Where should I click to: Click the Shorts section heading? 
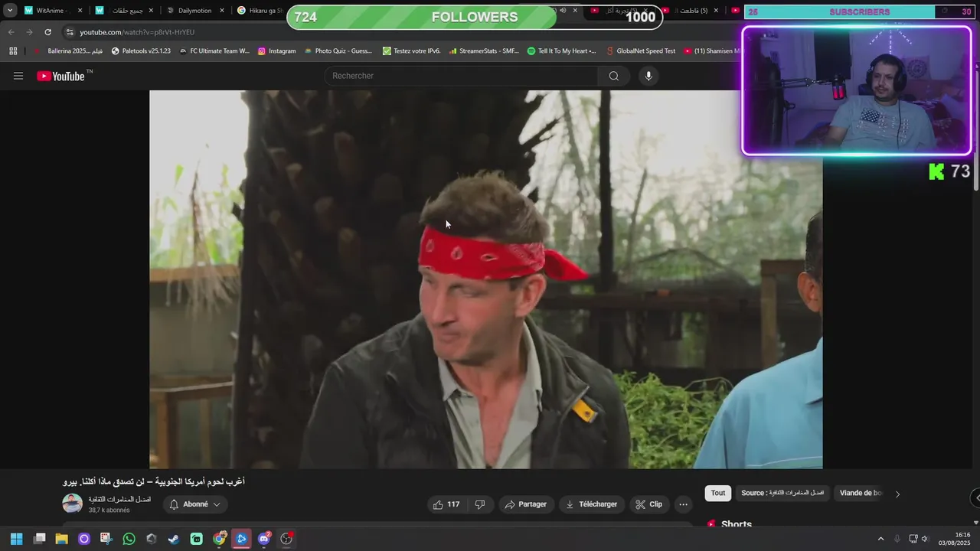(737, 524)
